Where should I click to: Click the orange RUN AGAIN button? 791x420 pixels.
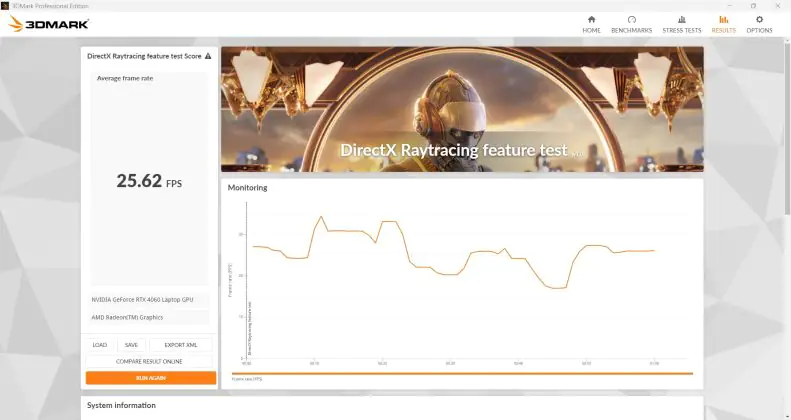point(151,378)
